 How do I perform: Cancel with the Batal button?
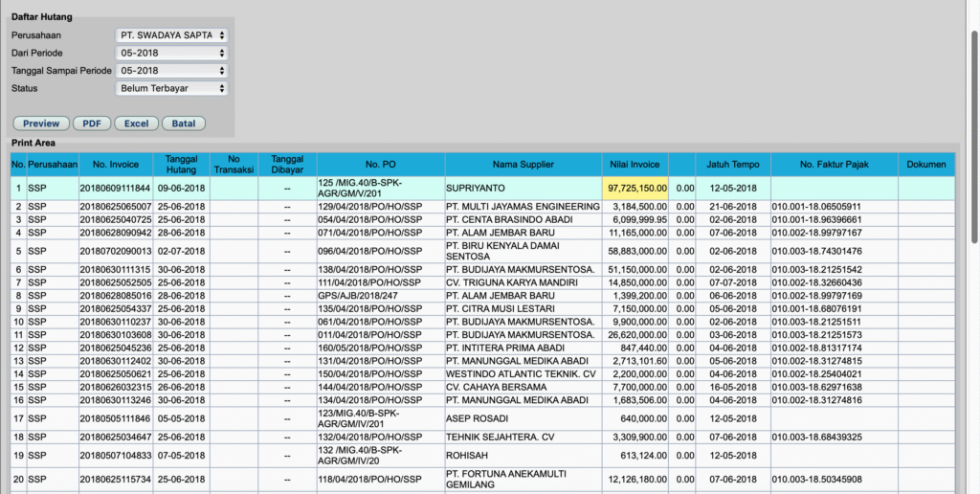coord(184,123)
